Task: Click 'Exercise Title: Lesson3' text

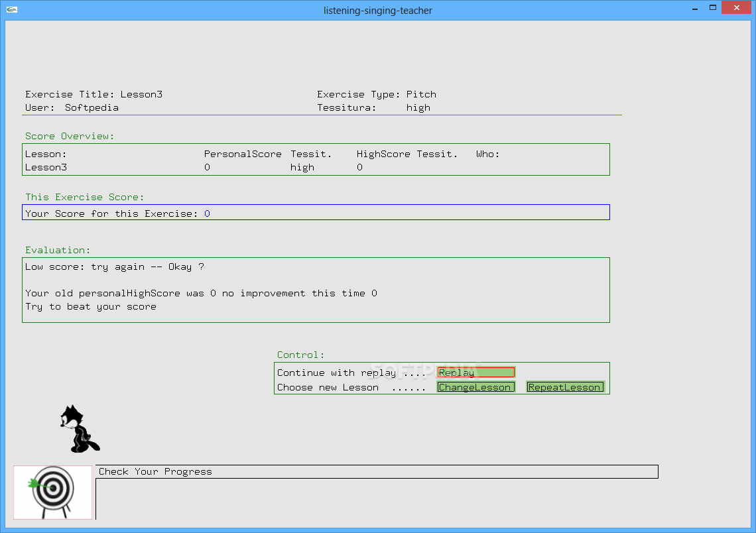Action: pos(94,94)
